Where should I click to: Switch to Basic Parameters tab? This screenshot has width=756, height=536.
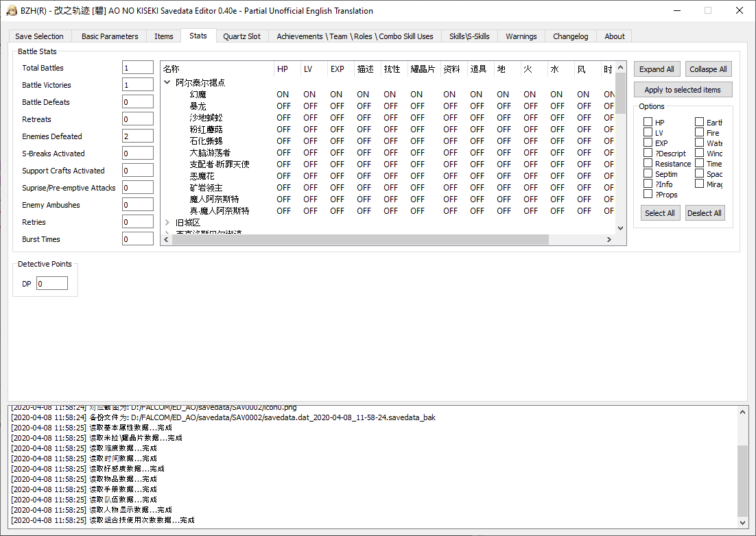[110, 36]
